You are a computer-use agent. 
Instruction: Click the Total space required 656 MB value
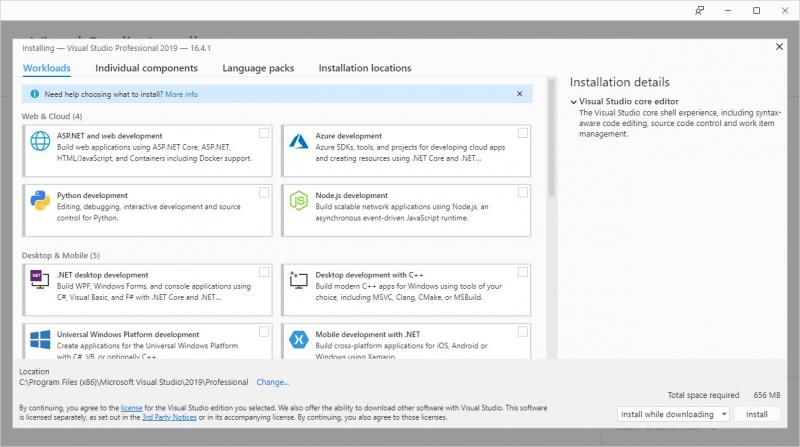767,395
